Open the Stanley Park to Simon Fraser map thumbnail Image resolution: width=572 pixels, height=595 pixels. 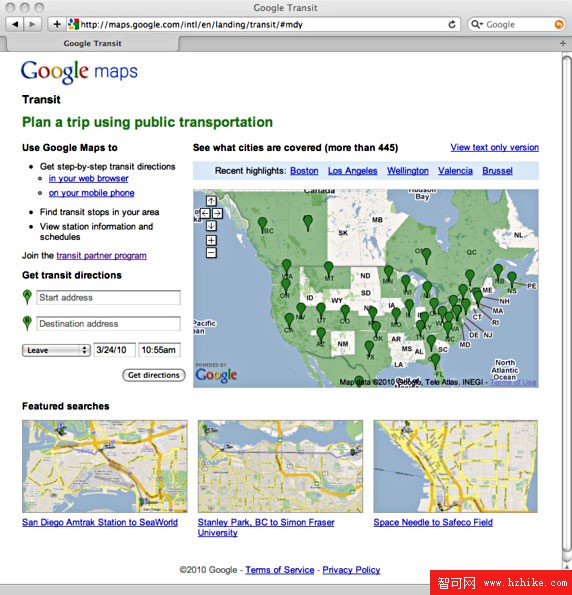click(x=280, y=466)
